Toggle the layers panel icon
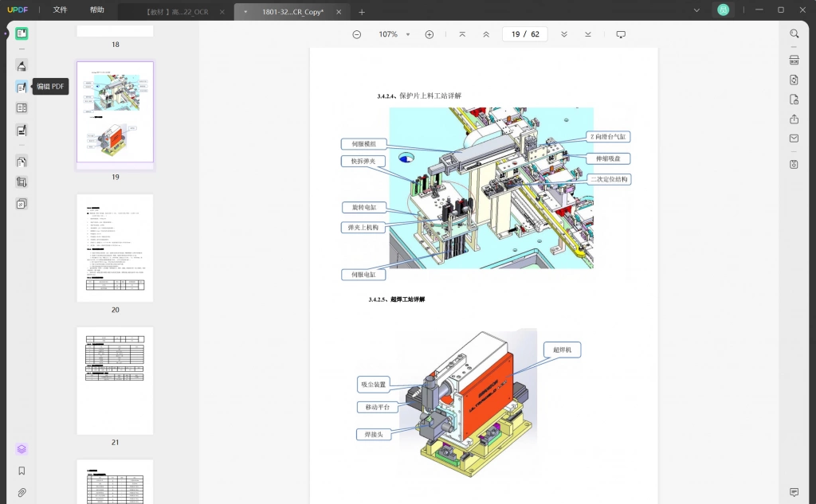Image resolution: width=816 pixels, height=504 pixels. (22, 449)
